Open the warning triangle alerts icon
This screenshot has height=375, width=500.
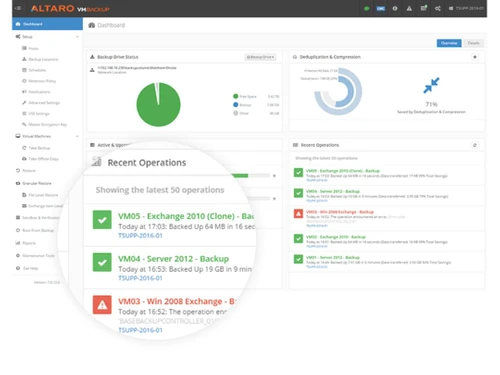[409, 8]
